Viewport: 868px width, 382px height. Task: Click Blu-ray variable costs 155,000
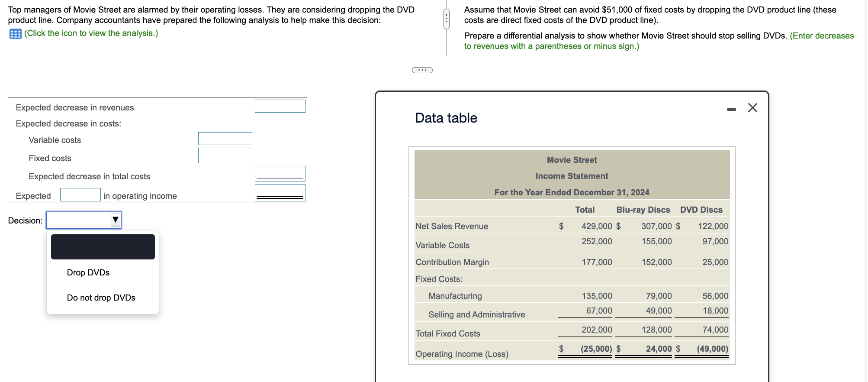pos(656,241)
